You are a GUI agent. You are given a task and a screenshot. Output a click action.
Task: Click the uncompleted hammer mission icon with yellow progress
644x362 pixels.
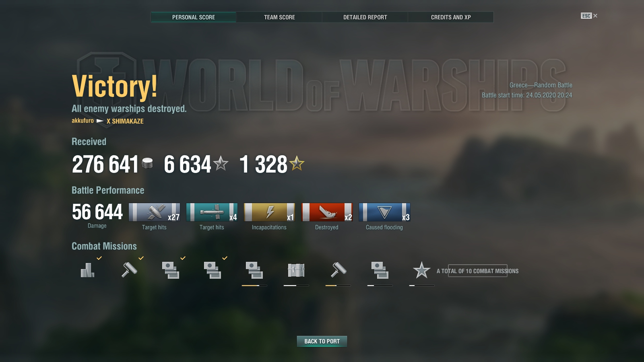click(x=338, y=270)
